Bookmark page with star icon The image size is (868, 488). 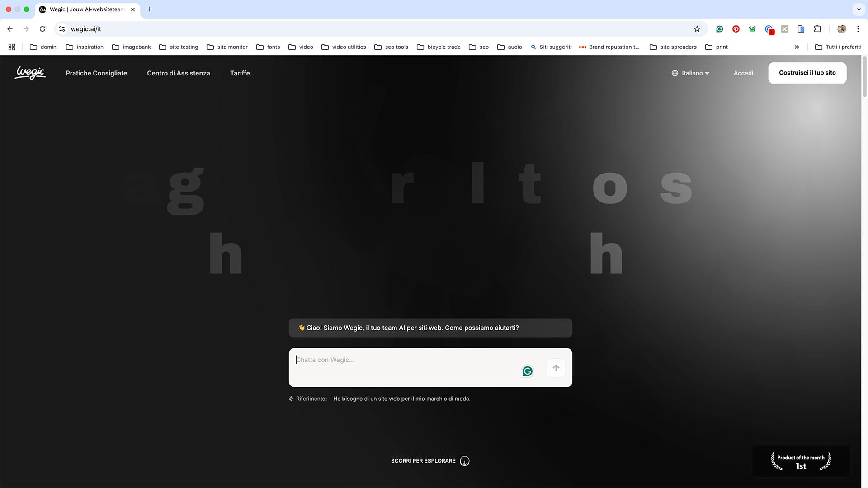[697, 29]
